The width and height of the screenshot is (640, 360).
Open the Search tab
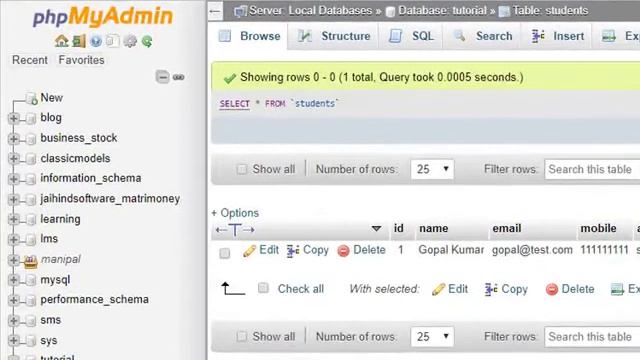pos(482,36)
